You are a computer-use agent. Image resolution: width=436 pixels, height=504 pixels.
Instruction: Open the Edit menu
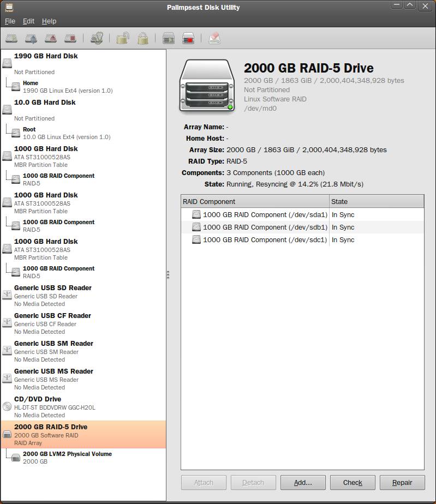[x=28, y=21]
